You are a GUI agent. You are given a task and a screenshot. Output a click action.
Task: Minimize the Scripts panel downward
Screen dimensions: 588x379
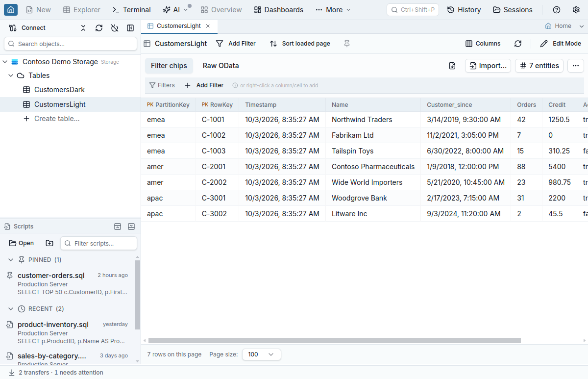click(131, 227)
